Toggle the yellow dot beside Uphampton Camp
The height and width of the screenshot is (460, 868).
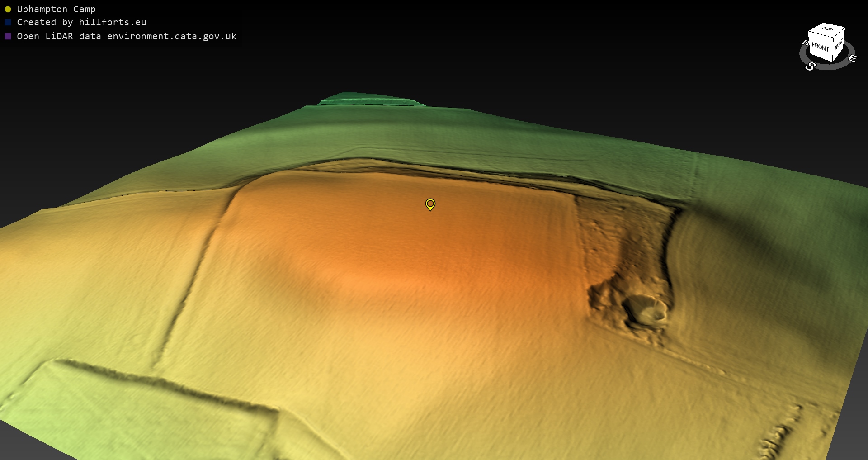(8, 9)
